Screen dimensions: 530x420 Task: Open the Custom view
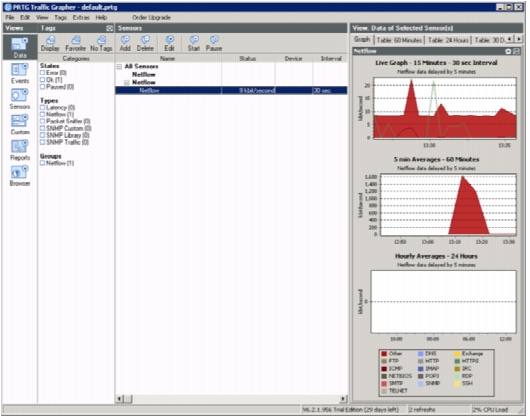pyautogui.click(x=20, y=125)
